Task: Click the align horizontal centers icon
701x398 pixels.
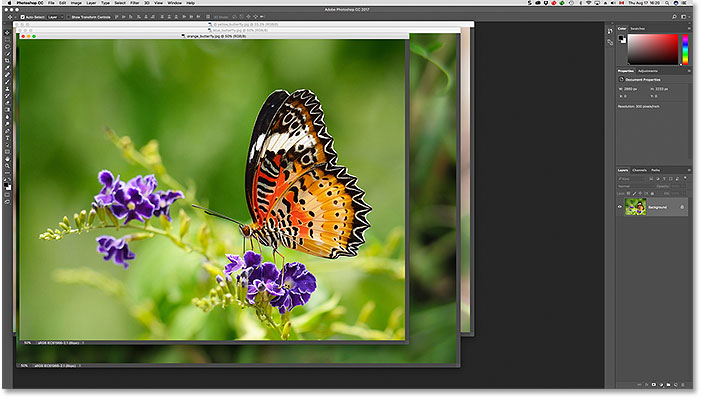Action: click(146, 17)
